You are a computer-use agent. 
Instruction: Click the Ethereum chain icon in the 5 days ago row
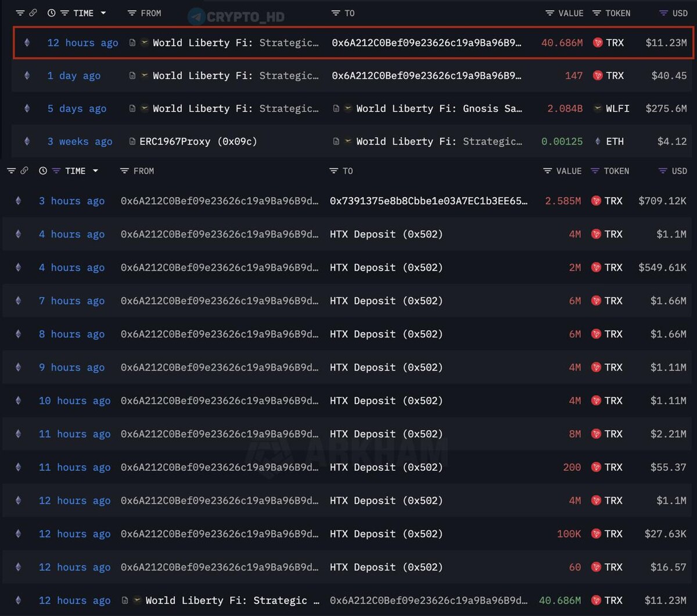point(27,109)
